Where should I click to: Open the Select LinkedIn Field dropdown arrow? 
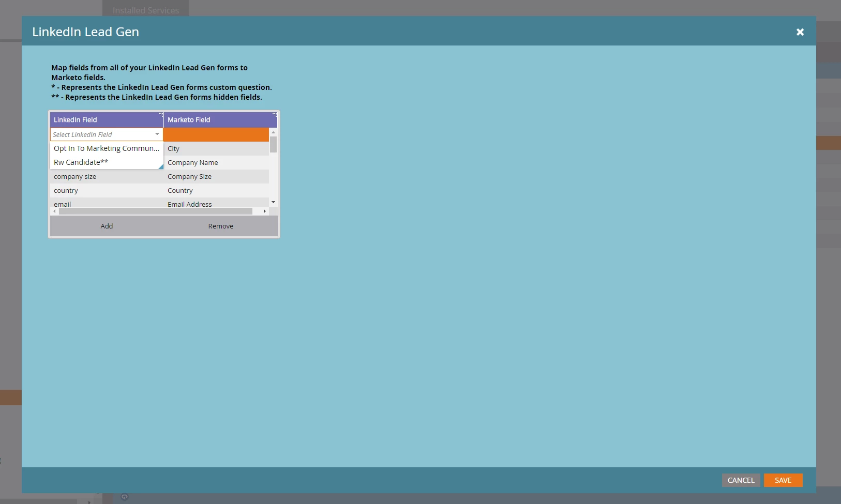(157, 134)
